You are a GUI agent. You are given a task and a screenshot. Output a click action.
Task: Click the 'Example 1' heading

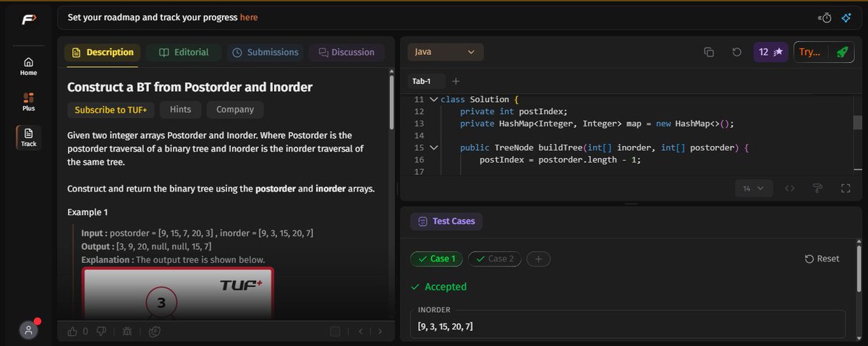88,213
